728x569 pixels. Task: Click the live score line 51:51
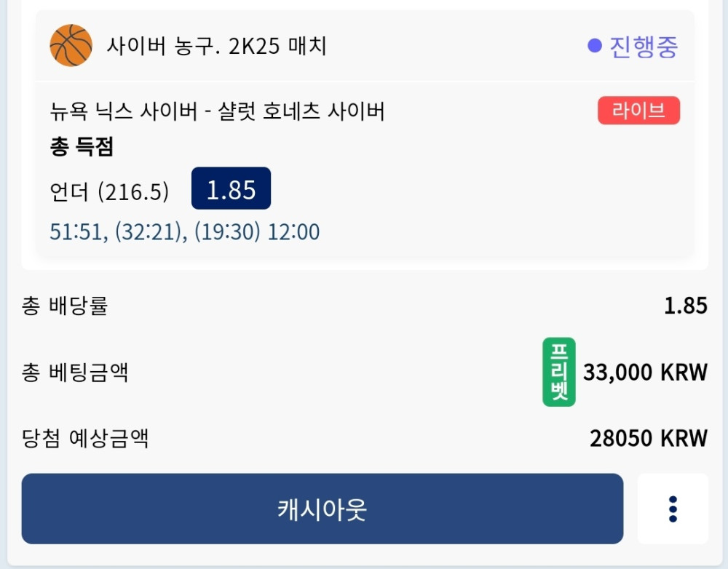[79, 232]
